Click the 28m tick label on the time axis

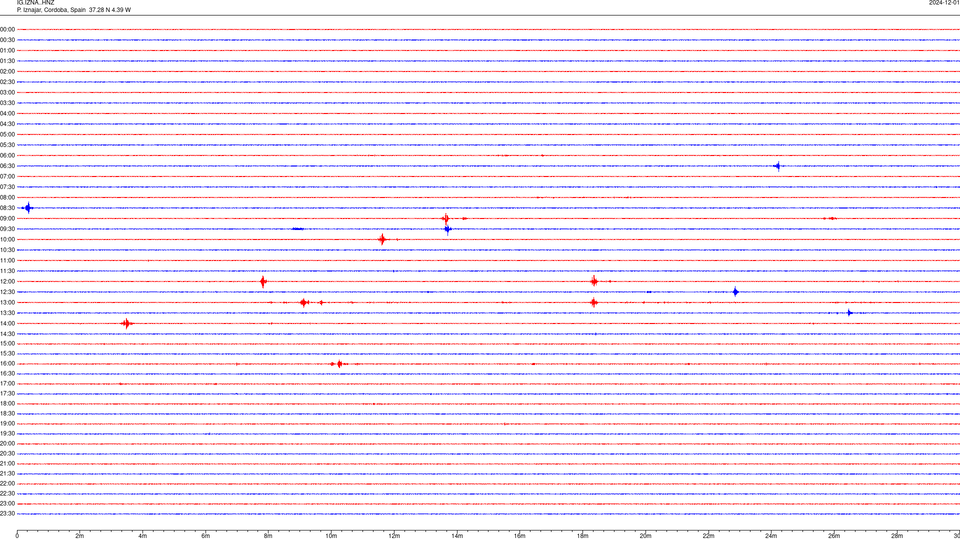click(x=897, y=536)
